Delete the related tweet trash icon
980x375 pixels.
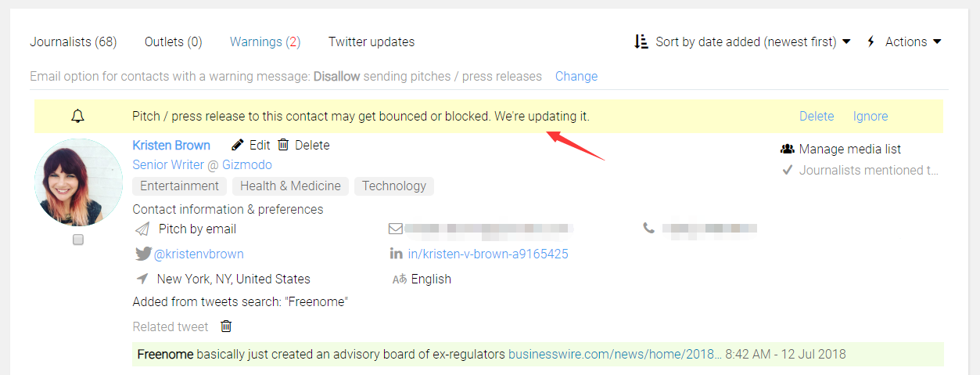(x=226, y=326)
